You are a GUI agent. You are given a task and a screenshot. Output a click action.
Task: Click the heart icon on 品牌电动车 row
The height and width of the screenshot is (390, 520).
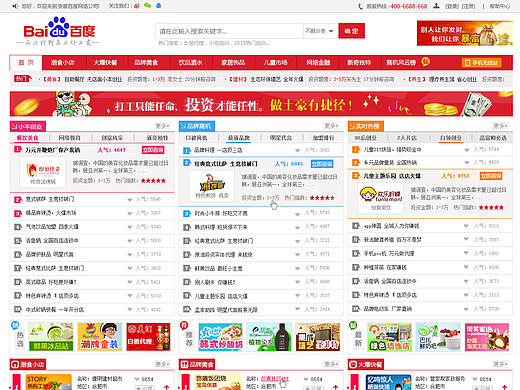[x=466, y=309]
